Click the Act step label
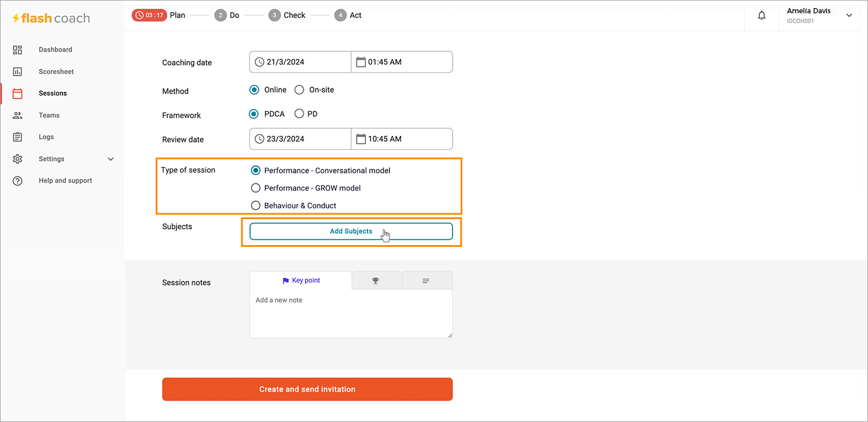The width and height of the screenshot is (868, 422). [356, 15]
